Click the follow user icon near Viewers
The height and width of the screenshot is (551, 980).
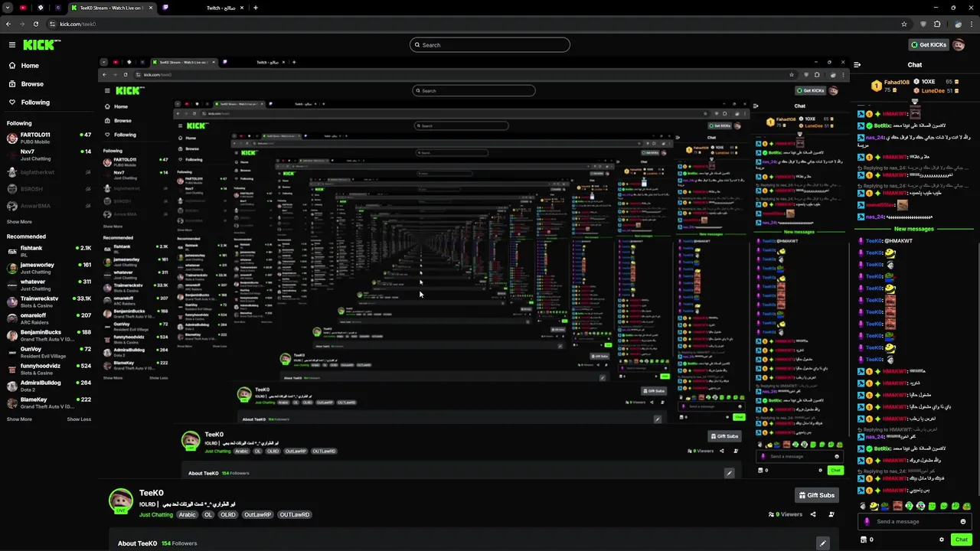tap(831, 514)
